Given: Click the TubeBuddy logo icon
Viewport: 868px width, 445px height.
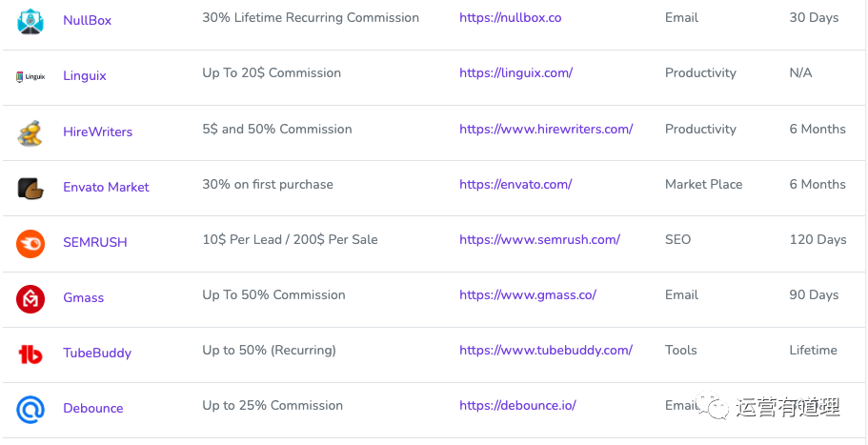Looking at the screenshot, I should pos(30,354).
